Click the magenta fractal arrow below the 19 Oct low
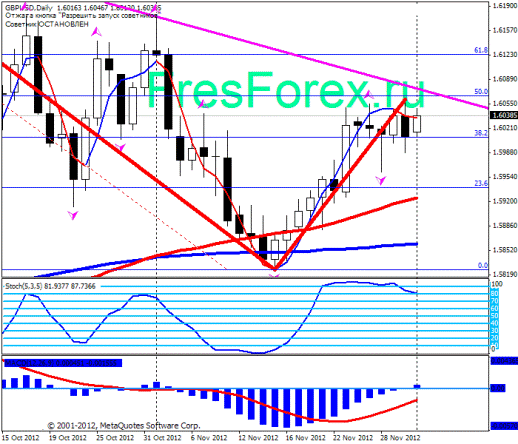The height and width of the screenshot is (444, 518). 73,215
